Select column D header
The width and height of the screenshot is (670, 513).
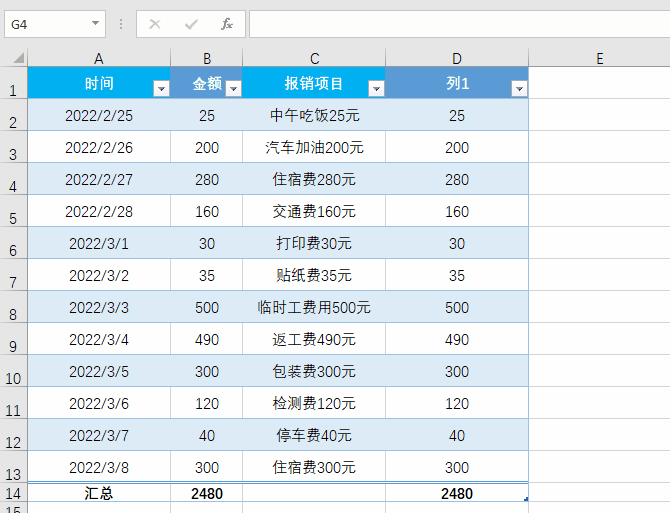tap(457, 58)
